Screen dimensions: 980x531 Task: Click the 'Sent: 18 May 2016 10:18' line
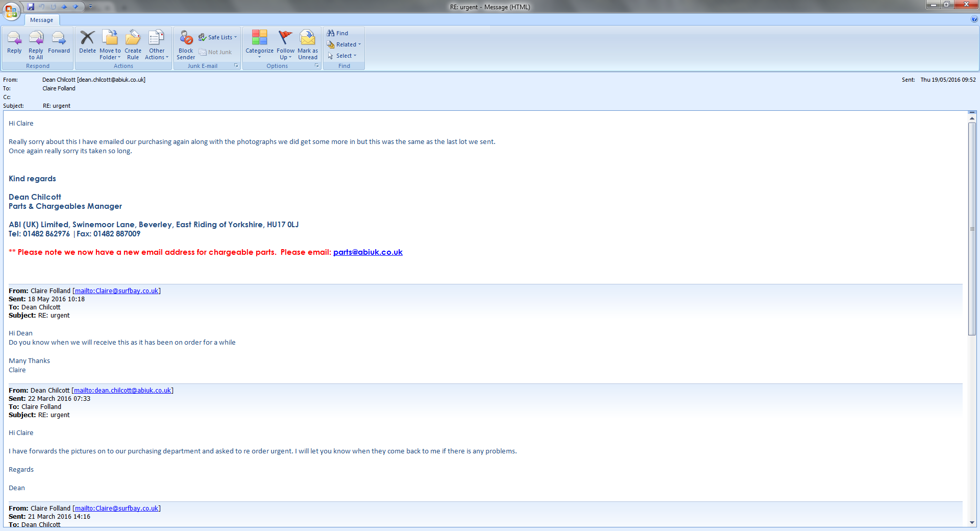[47, 299]
